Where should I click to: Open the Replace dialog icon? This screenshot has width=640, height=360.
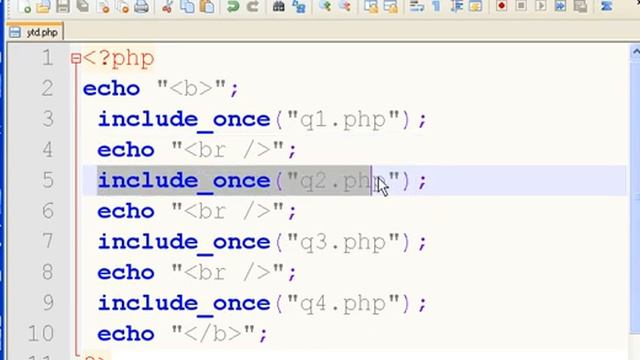click(299, 6)
